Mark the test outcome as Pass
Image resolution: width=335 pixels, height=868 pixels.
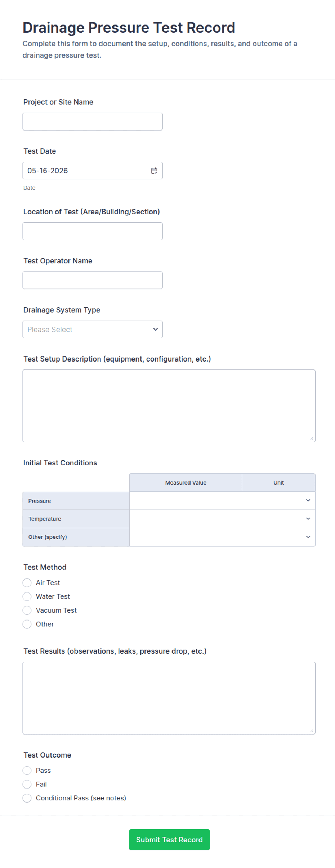point(27,770)
